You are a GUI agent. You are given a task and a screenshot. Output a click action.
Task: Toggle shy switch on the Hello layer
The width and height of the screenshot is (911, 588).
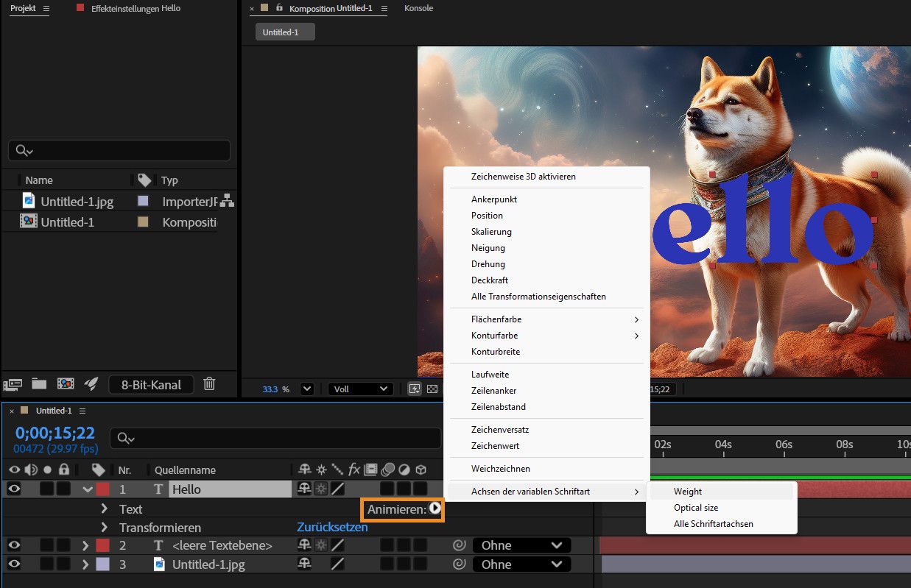(x=304, y=488)
